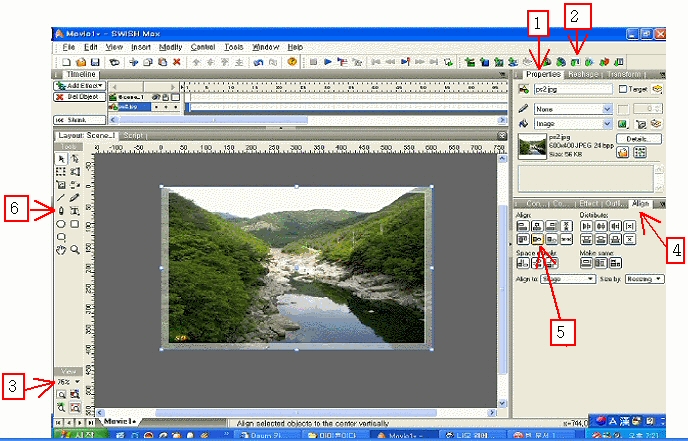Click the first Distribute icon

pos(587,226)
